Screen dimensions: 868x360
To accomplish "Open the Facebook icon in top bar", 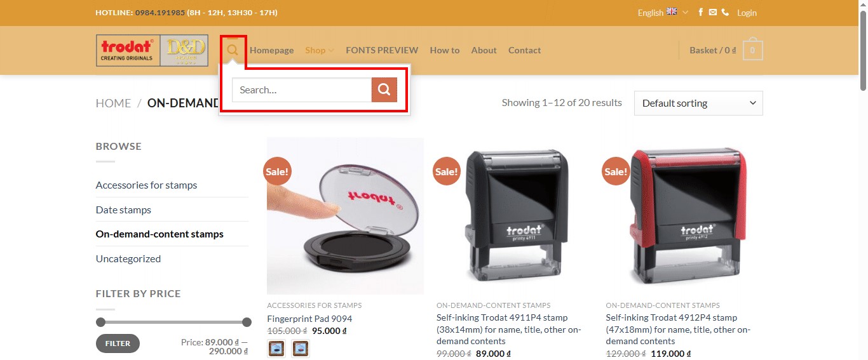I will 701,13.
